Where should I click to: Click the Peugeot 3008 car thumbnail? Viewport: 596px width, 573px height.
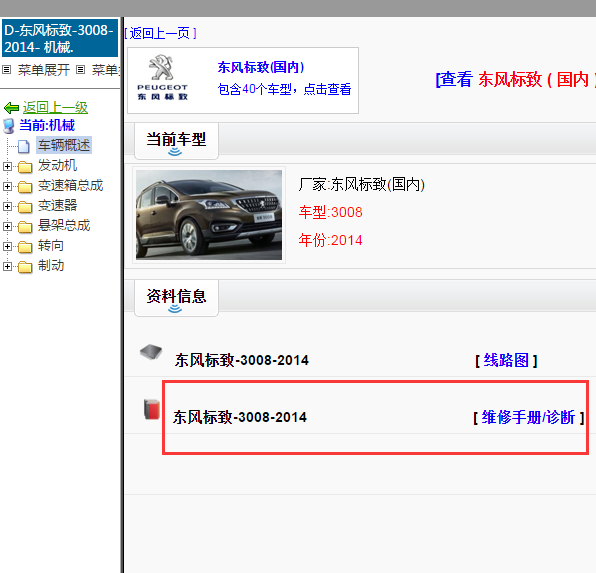(x=209, y=215)
